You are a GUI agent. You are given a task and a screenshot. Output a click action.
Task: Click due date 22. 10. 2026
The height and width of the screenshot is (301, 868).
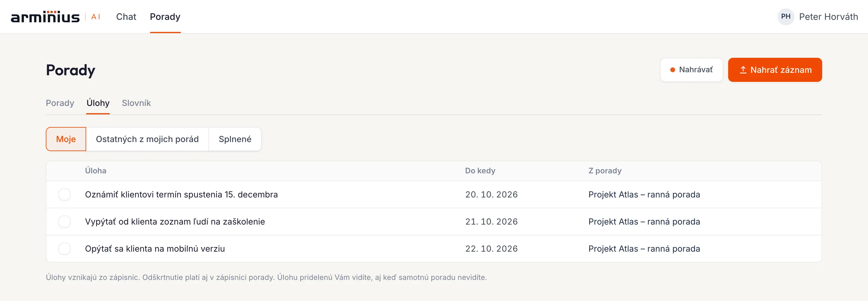(491, 249)
